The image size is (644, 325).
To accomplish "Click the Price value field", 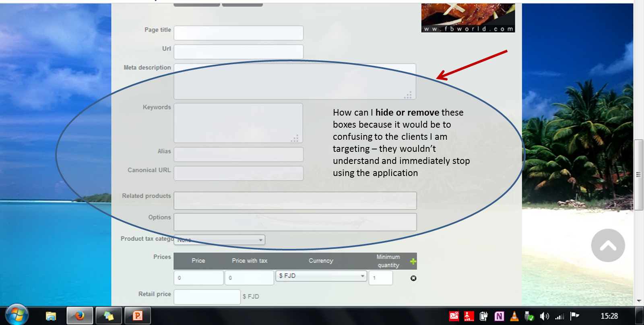I will pyautogui.click(x=199, y=278).
